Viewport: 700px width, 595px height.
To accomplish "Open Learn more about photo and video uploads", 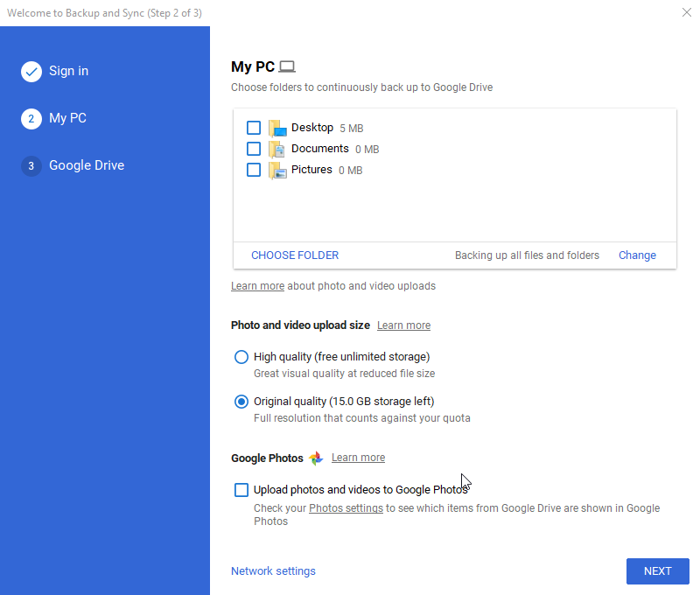I will [257, 286].
